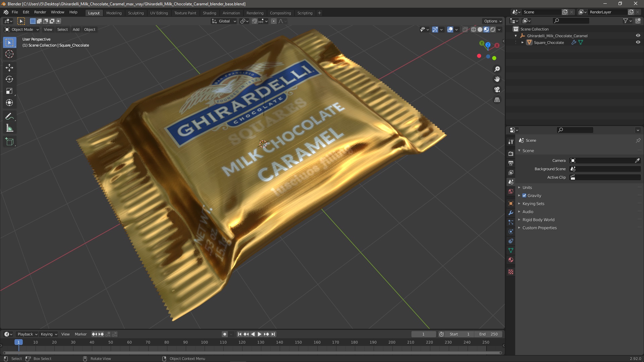This screenshot has width=644, height=362.
Task: Expand the Units panel
Action: (x=527, y=188)
